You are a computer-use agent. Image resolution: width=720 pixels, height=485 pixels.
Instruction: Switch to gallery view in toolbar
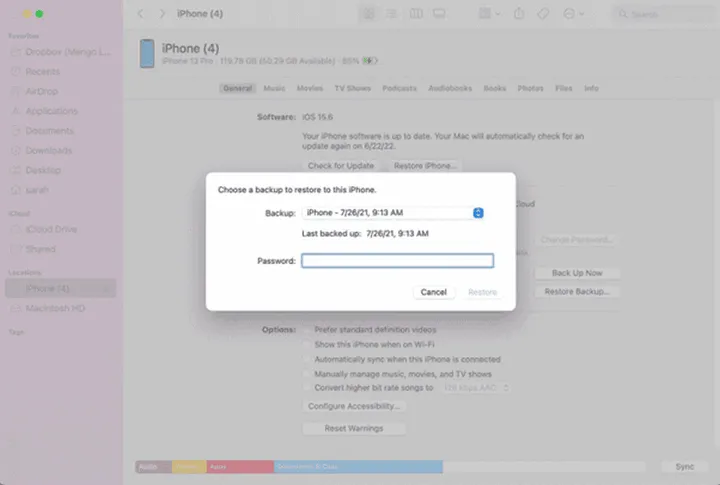[x=439, y=14]
